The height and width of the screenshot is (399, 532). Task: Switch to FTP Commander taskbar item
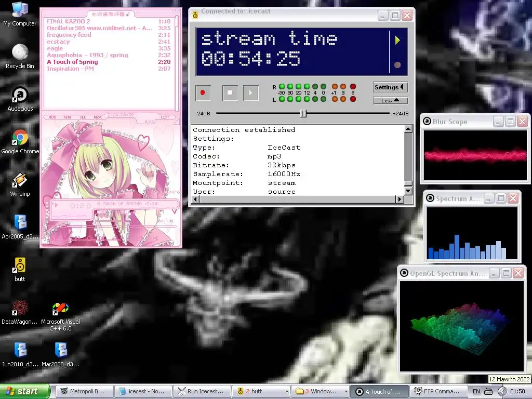(437, 391)
